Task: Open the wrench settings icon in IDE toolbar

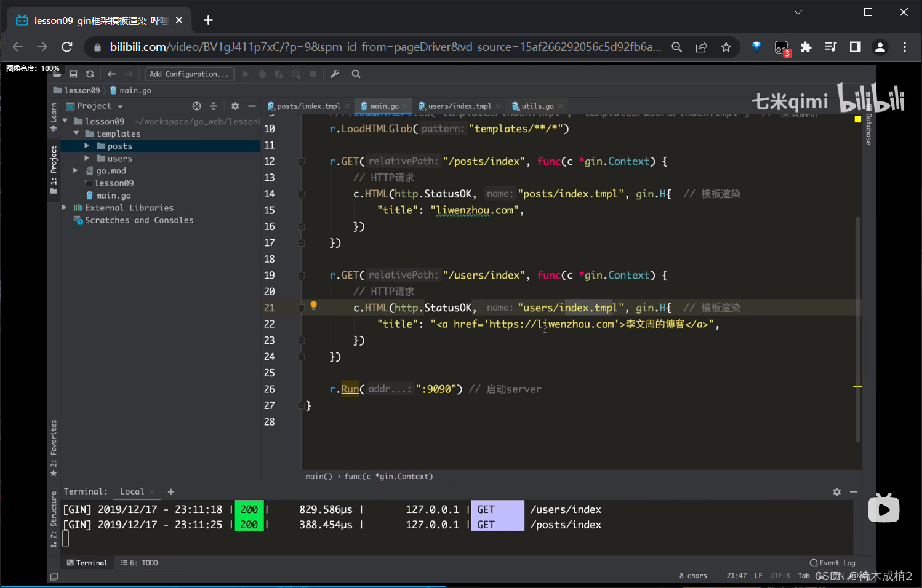Action: (334, 74)
